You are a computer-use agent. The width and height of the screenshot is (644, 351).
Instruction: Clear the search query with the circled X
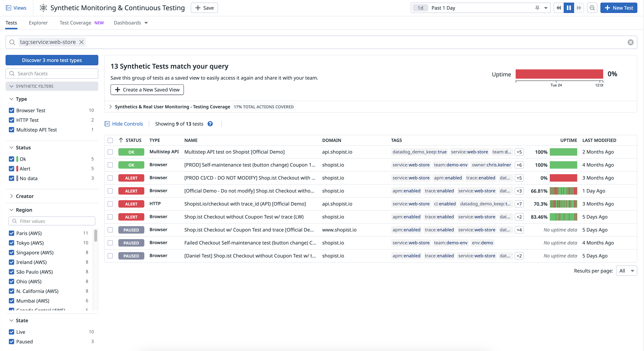[x=630, y=42]
